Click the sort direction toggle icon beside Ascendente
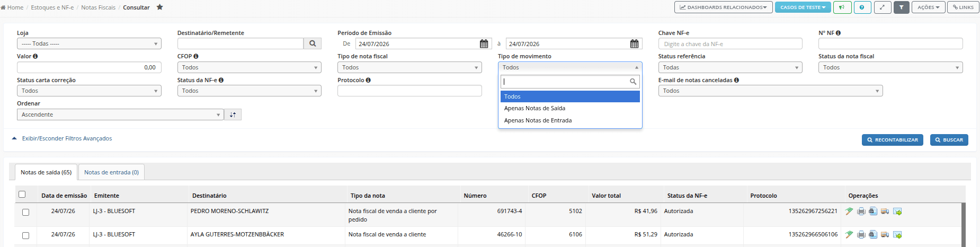Screen dimensions: 980x247 (233, 114)
